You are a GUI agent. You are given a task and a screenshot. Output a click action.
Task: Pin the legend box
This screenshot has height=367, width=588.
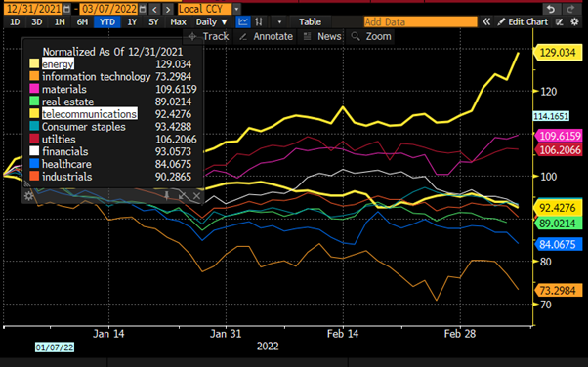pos(166,195)
